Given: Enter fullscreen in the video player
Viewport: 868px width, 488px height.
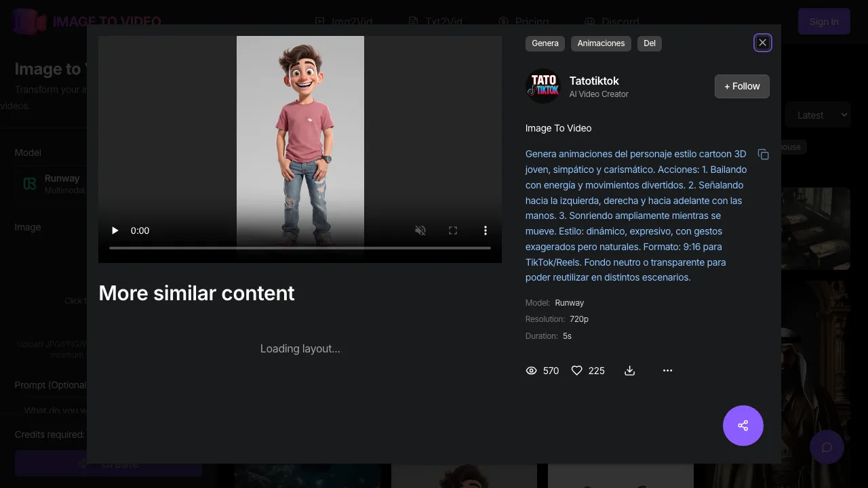Looking at the screenshot, I should pos(453,230).
